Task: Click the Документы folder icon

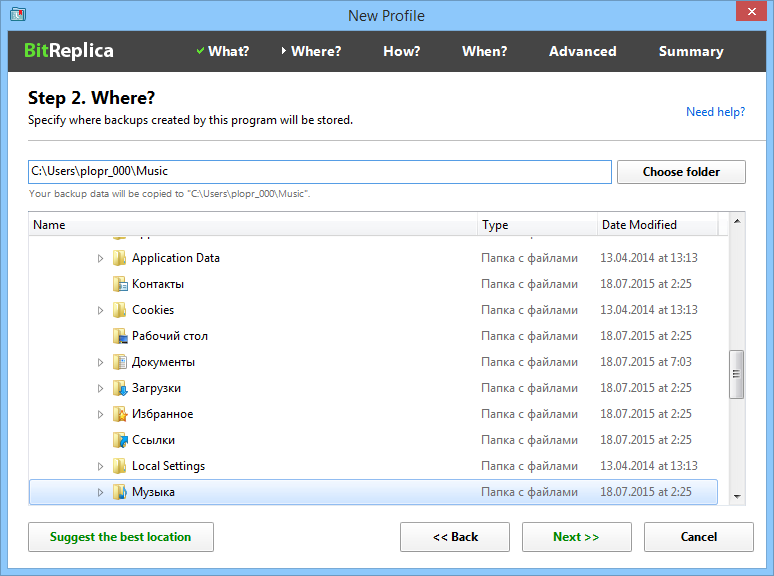Action: [119, 362]
